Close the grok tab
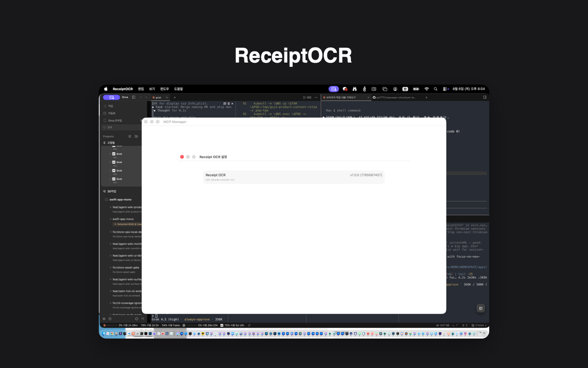The image size is (588, 368). (x=167, y=98)
